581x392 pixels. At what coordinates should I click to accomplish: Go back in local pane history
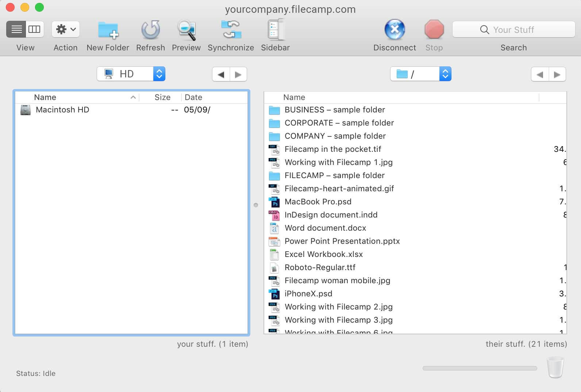(x=221, y=74)
